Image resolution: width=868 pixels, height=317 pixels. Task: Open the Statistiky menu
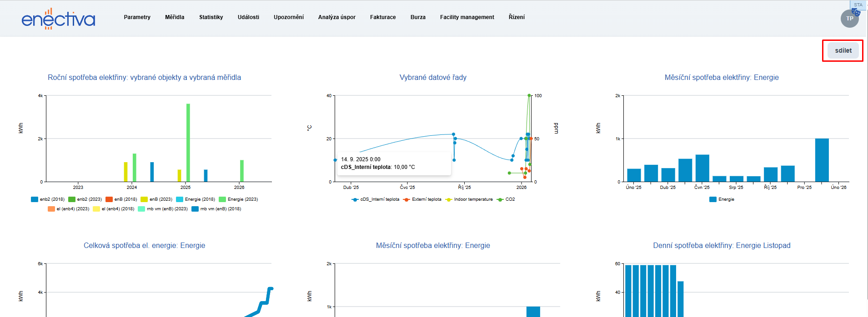click(x=211, y=17)
